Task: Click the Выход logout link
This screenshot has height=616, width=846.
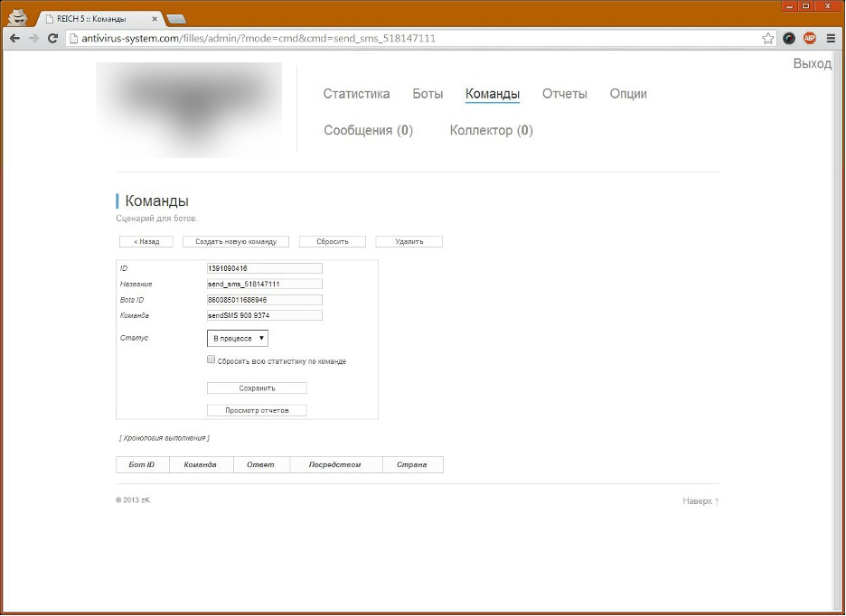Action: click(812, 63)
